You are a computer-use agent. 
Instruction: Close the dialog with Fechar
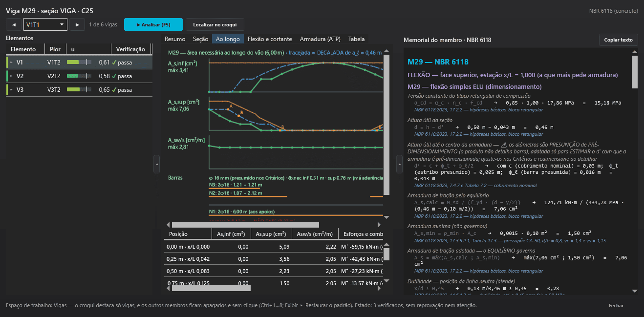pyautogui.click(x=616, y=306)
